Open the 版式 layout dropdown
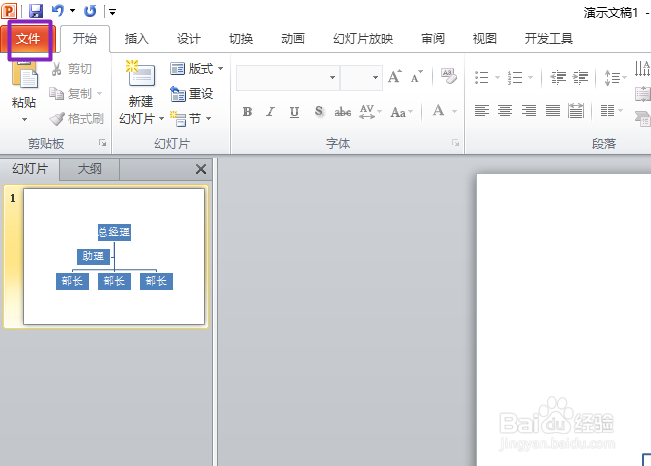The image size is (651, 466). [196, 69]
